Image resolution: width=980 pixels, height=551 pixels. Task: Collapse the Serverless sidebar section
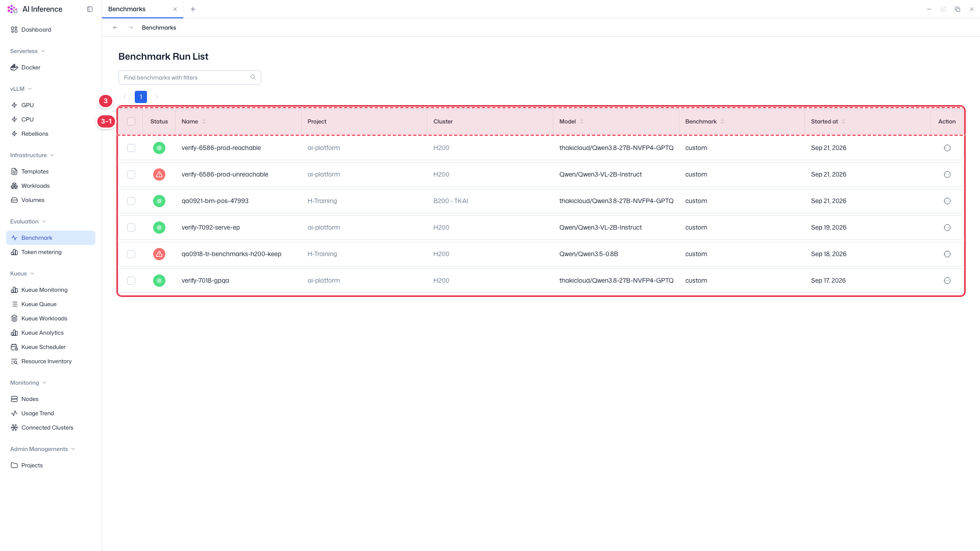(28, 51)
